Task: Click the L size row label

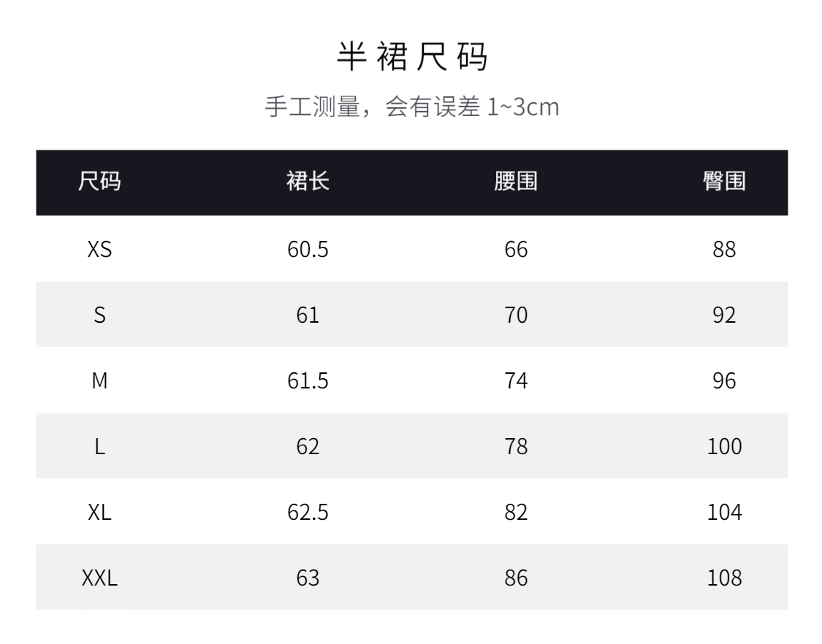Action: pos(99,447)
